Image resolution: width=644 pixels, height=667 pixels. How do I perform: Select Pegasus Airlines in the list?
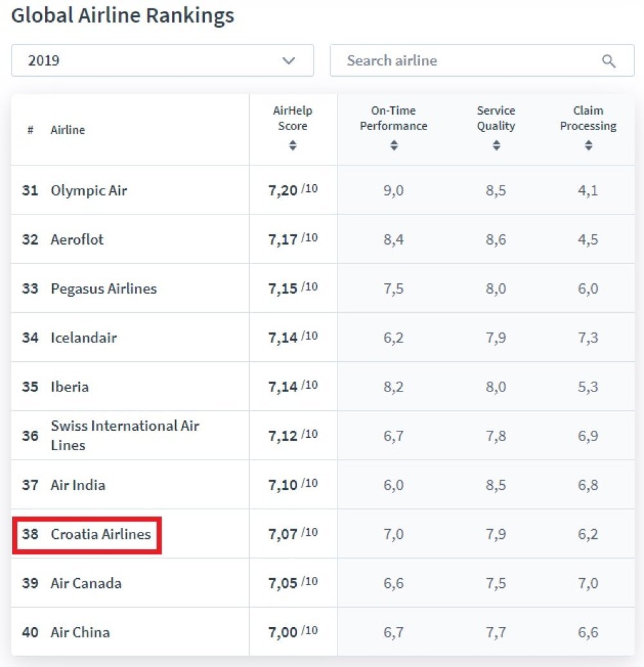click(x=104, y=288)
